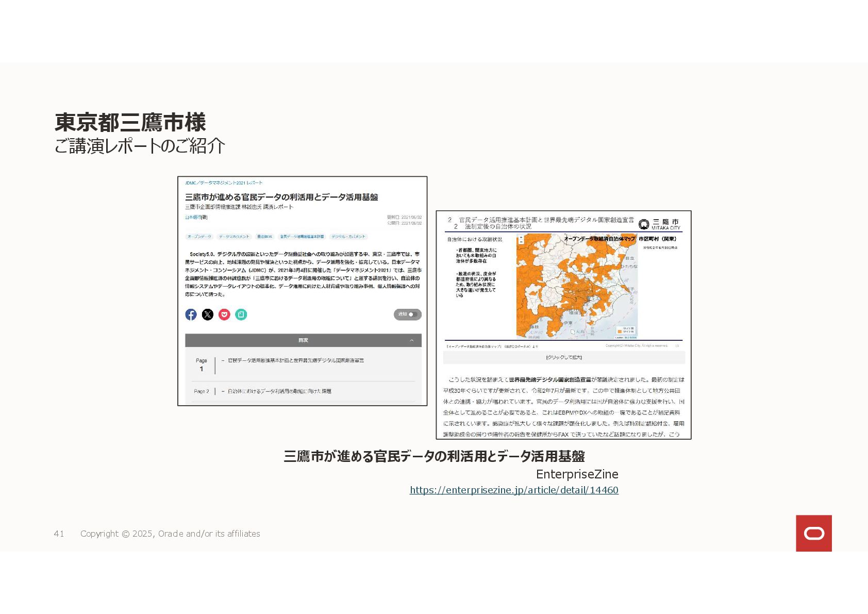
Task: Select the データマネジメント tag
Action: click(234, 237)
